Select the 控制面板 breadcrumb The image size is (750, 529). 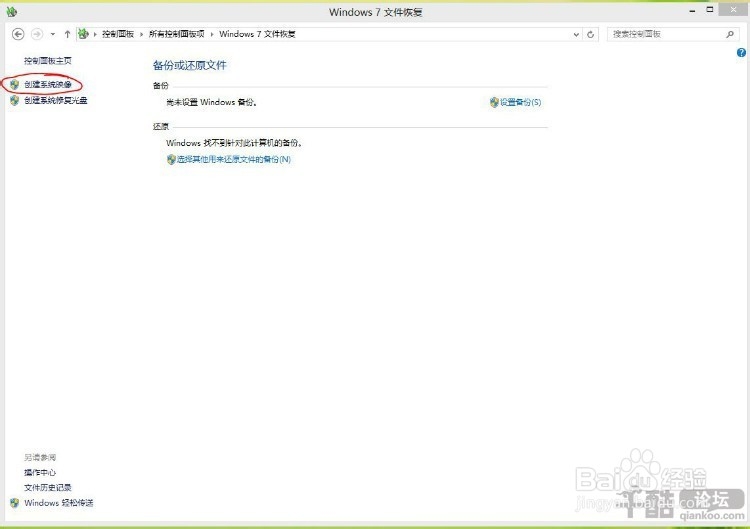click(x=118, y=34)
